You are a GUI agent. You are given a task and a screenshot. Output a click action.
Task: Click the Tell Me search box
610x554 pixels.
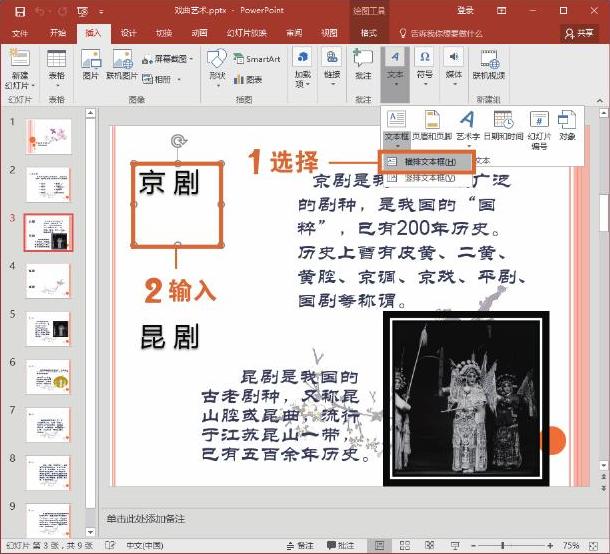pyautogui.click(x=441, y=33)
